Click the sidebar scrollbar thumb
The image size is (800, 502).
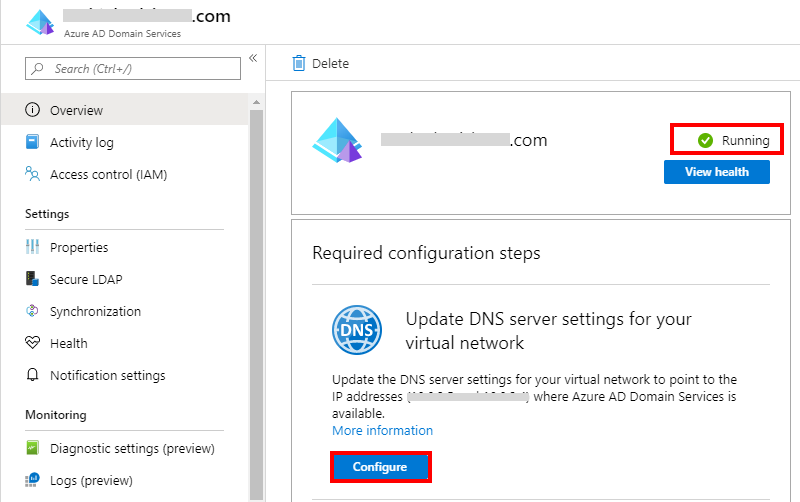(x=256, y=305)
